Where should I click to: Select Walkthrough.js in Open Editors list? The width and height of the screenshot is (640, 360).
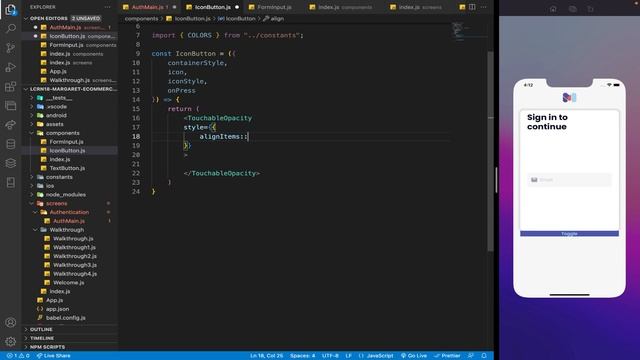click(x=69, y=80)
